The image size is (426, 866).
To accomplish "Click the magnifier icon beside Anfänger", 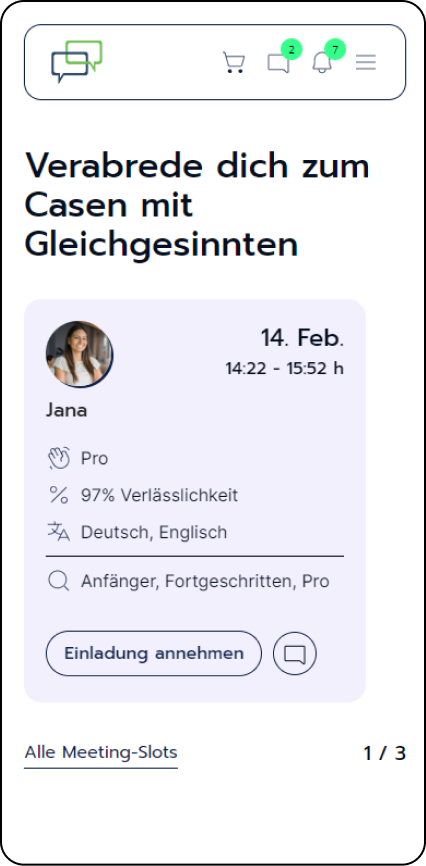I will [x=59, y=581].
